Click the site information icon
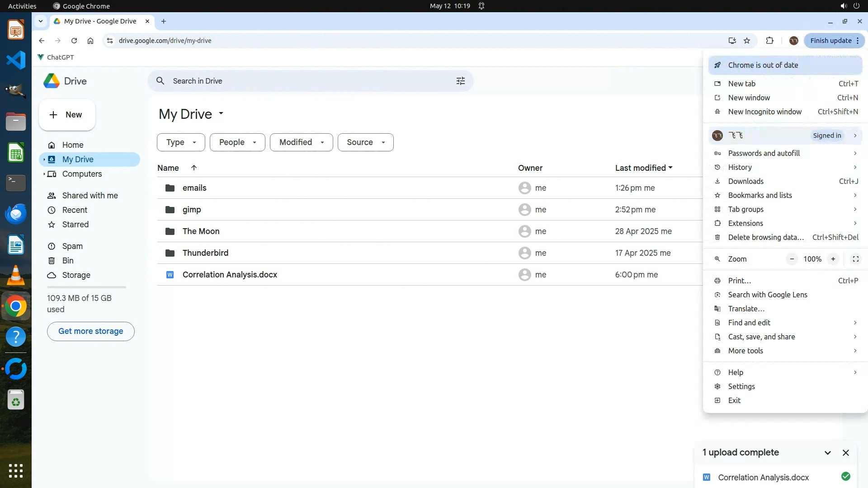868x488 pixels. 110,41
